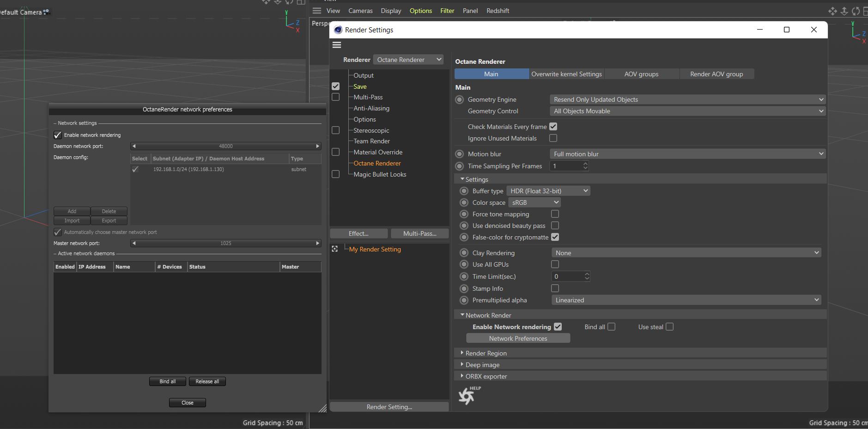Viewport: 868px width, 429px height.
Task: Click the right arrow of Daemon network port
Action: point(318,146)
